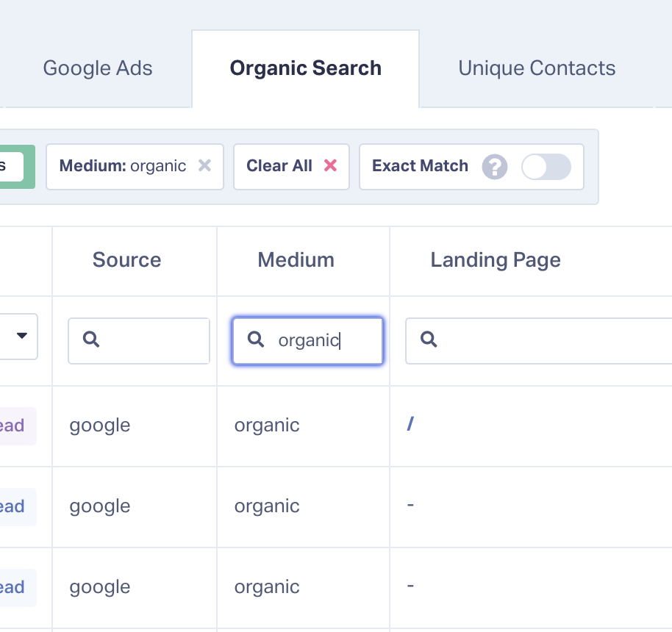Viewport: 672px width, 632px height.
Task: Open the Exact Match help question mark icon
Action: click(494, 167)
